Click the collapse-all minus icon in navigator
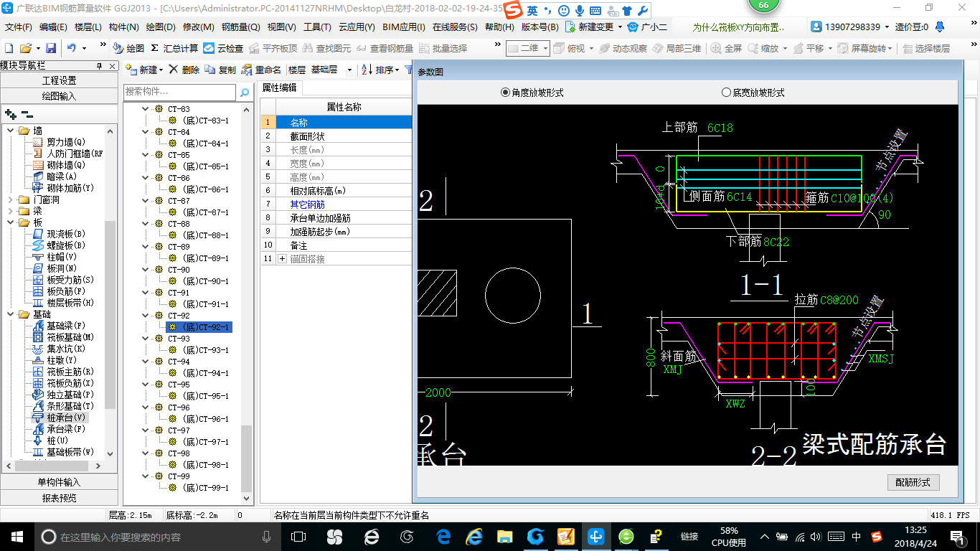Image resolution: width=980 pixels, height=551 pixels. [27, 114]
